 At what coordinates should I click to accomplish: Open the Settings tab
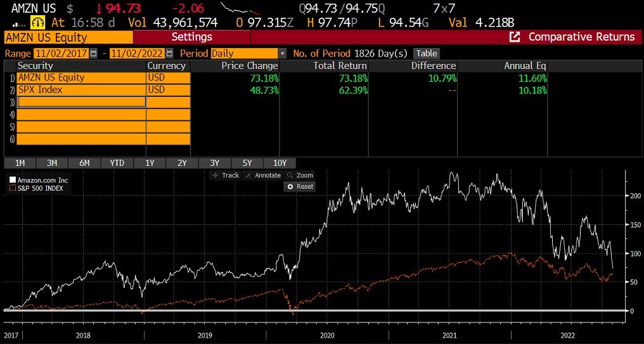coord(192,37)
